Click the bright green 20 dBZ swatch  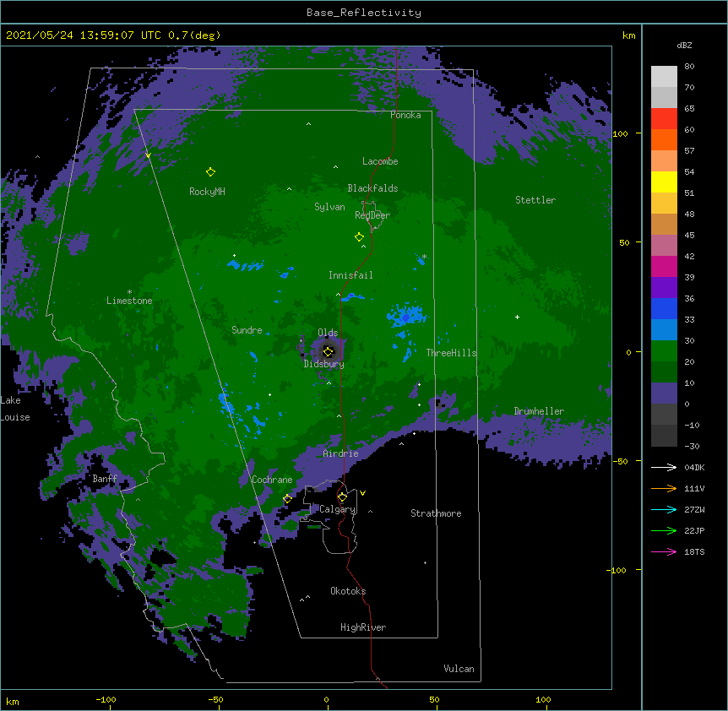(664, 351)
